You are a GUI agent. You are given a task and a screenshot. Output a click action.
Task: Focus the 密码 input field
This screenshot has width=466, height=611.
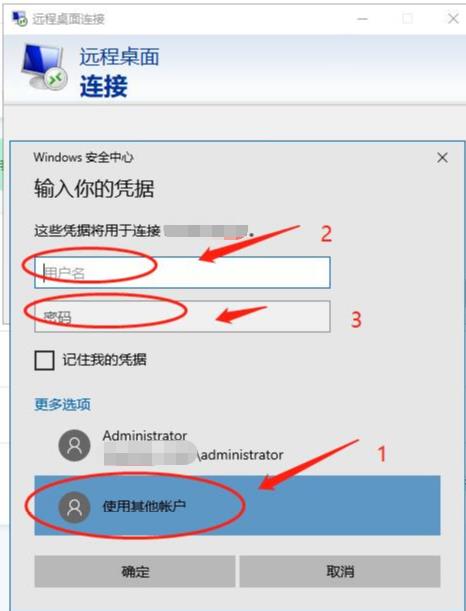(x=182, y=316)
